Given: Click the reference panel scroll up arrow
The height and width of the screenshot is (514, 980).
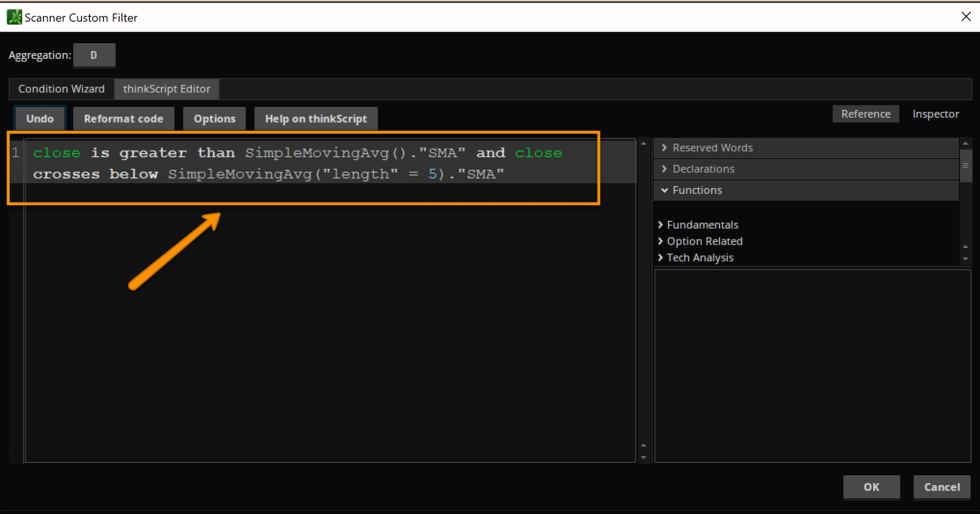Looking at the screenshot, I should click(x=966, y=143).
